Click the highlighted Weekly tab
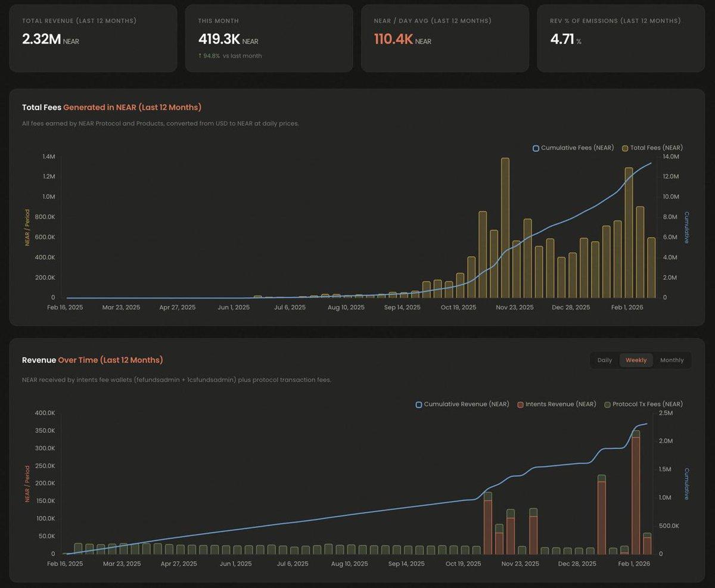Screen dimensions: 715x588 click(636, 360)
